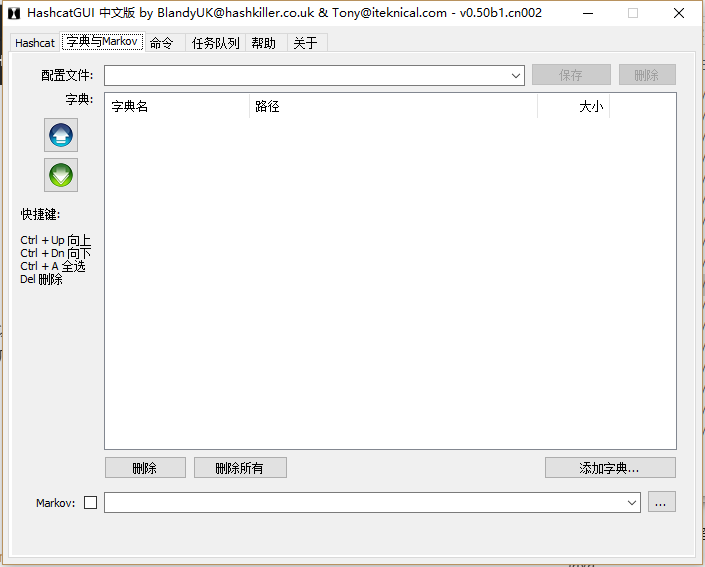Screen dimensions: 705x567
Task: Enable the Markov checkbox
Action: (90, 502)
